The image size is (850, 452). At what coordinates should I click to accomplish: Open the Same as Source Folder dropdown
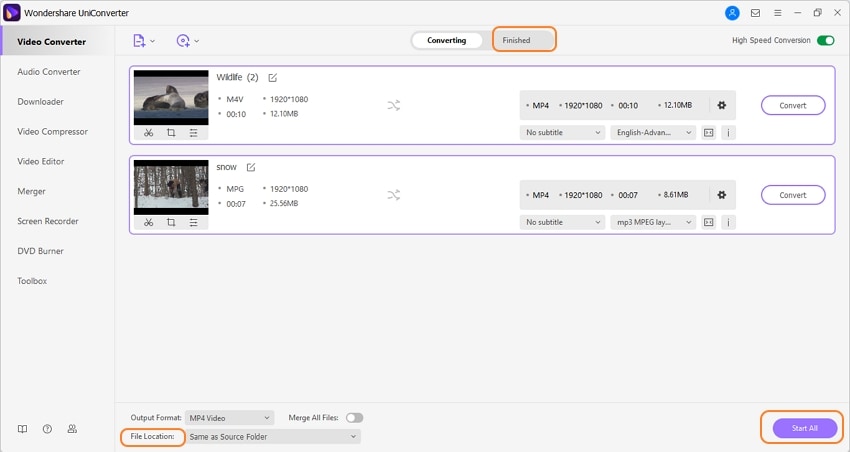click(273, 437)
